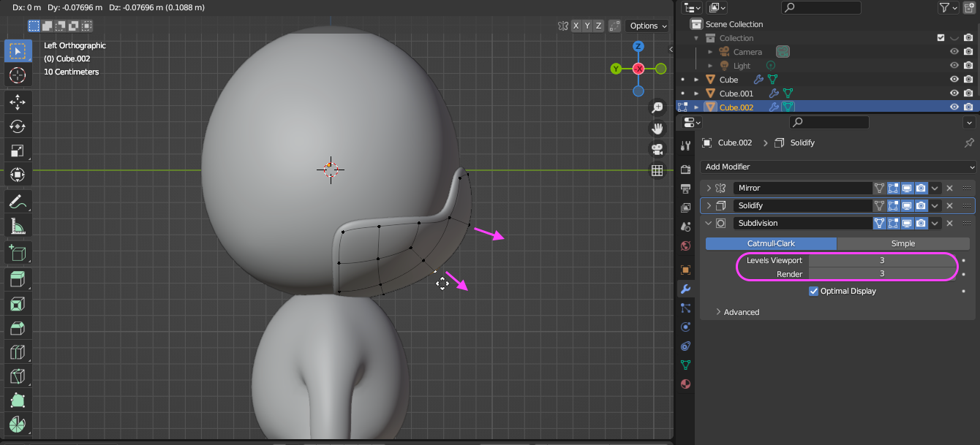Open the viewport Options popover
The image size is (980, 445).
[648, 26]
